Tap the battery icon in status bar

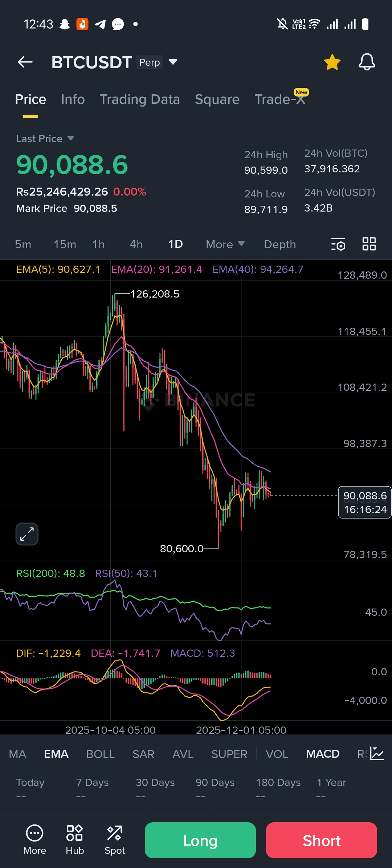(366, 24)
